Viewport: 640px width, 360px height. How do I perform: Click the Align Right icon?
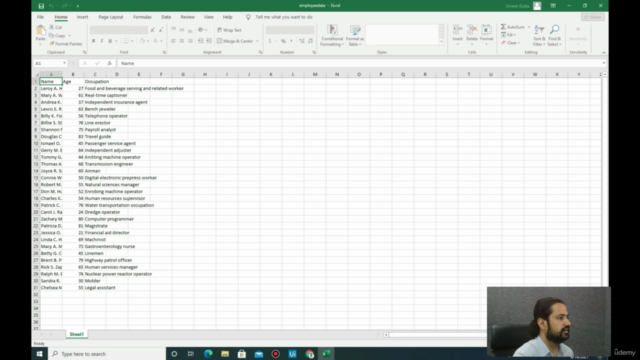click(x=190, y=41)
